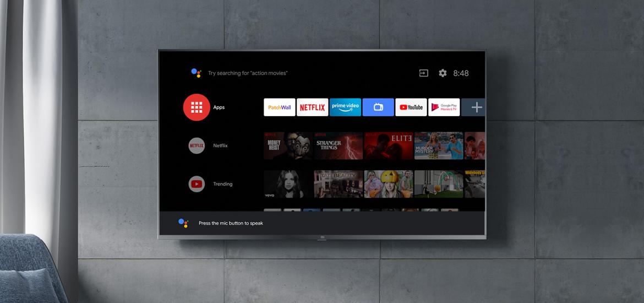The width and height of the screenshot is (644, 303).
Task: Select the "Trending" row label
Action: 222,184
